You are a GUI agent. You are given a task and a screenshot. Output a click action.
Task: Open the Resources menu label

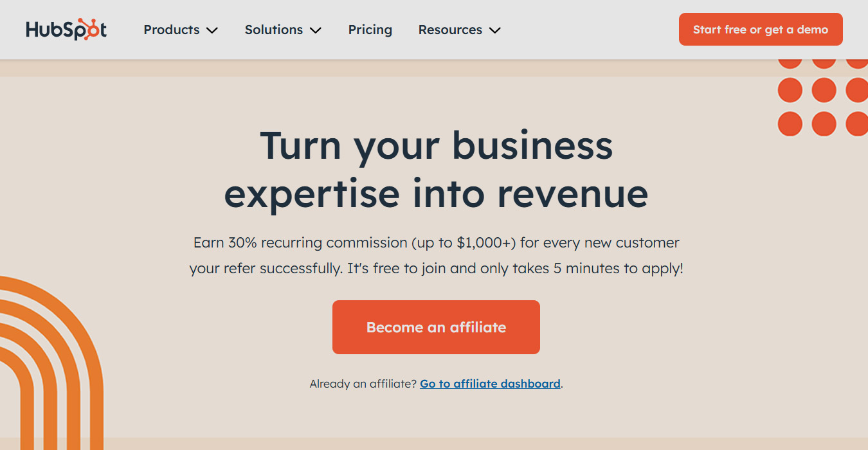click(x=449, y=30)
